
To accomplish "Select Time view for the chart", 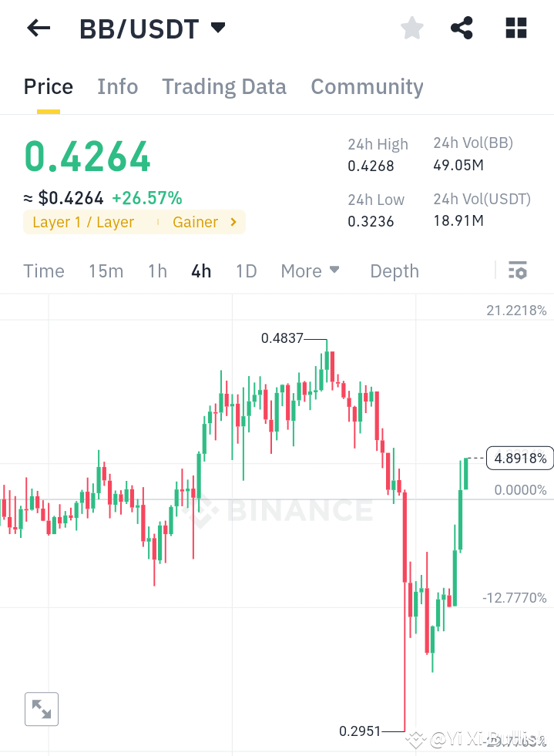I will (43, 270).
